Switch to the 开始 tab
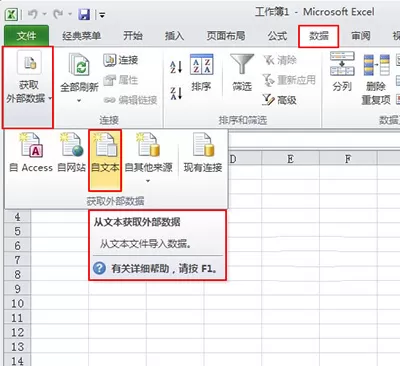The image size is (400, 366). tap(133, 36)
